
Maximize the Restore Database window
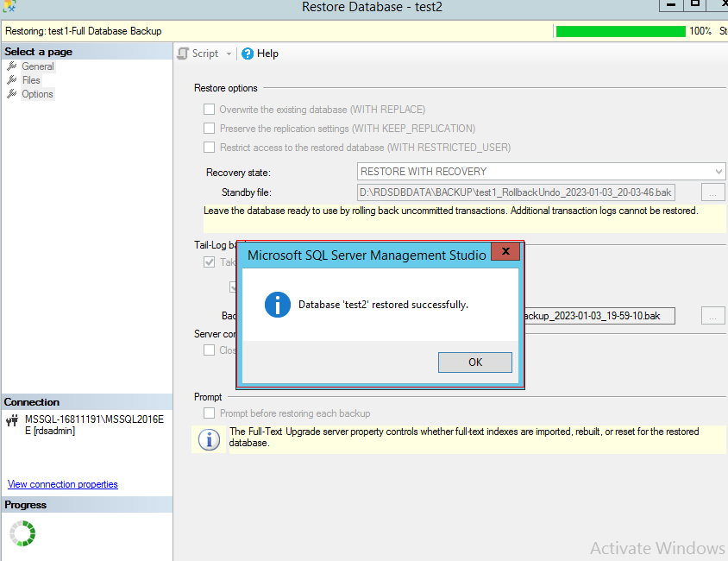[x=694, y=4]
